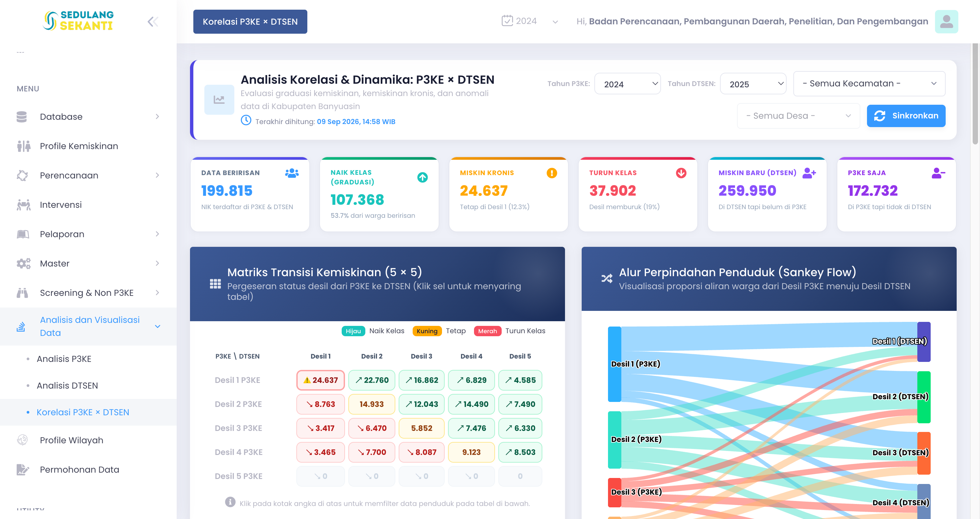Filter by matrix cell 24.637
980x519 pixels.
click(320, 380)
